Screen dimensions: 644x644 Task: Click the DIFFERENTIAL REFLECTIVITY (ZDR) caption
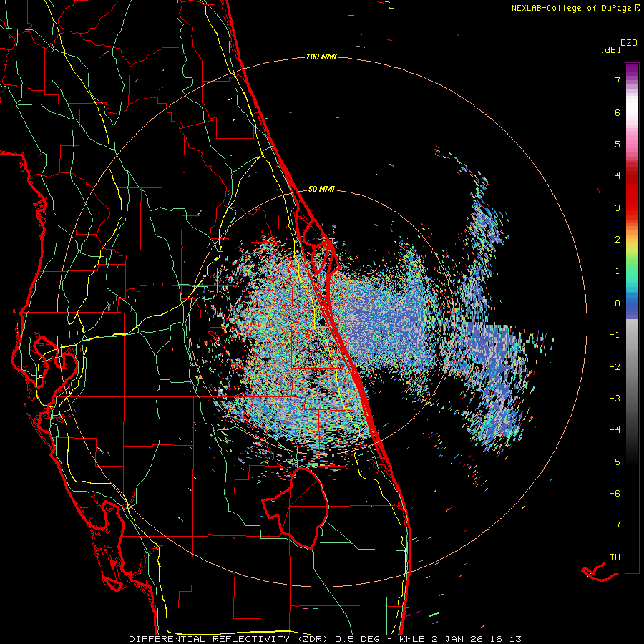[230, 639]
